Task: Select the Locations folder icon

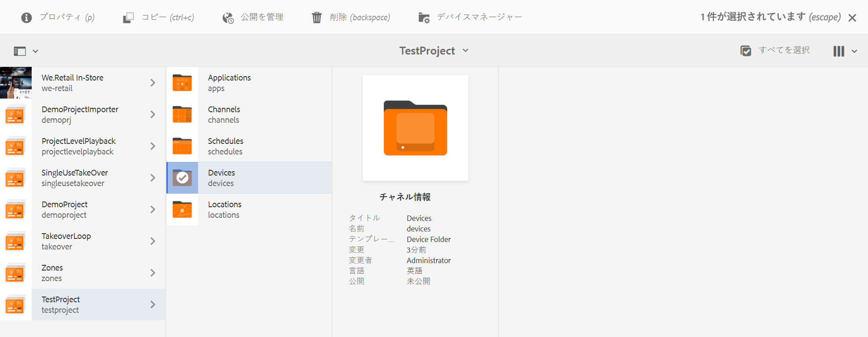Action: pos(182,209)
